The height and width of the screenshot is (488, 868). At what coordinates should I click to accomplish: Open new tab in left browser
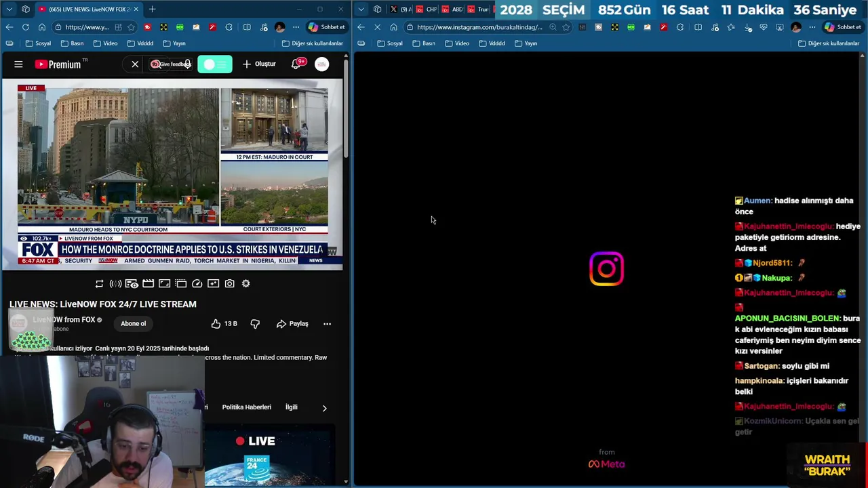152,9
